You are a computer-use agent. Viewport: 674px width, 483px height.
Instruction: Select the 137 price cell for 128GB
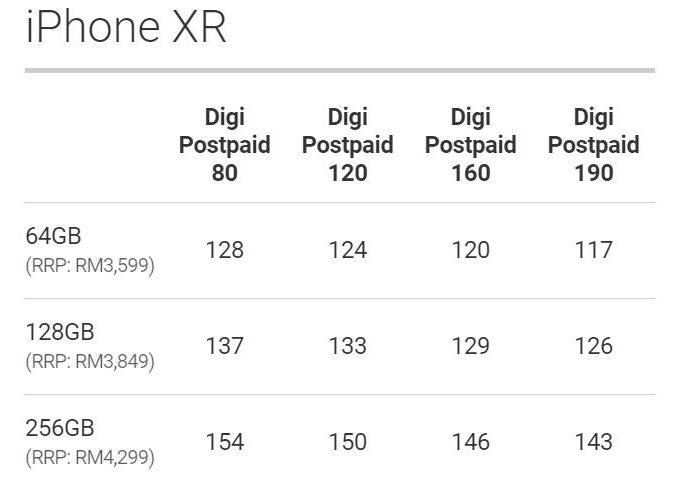pyautogui.click(x=224, y=346)
